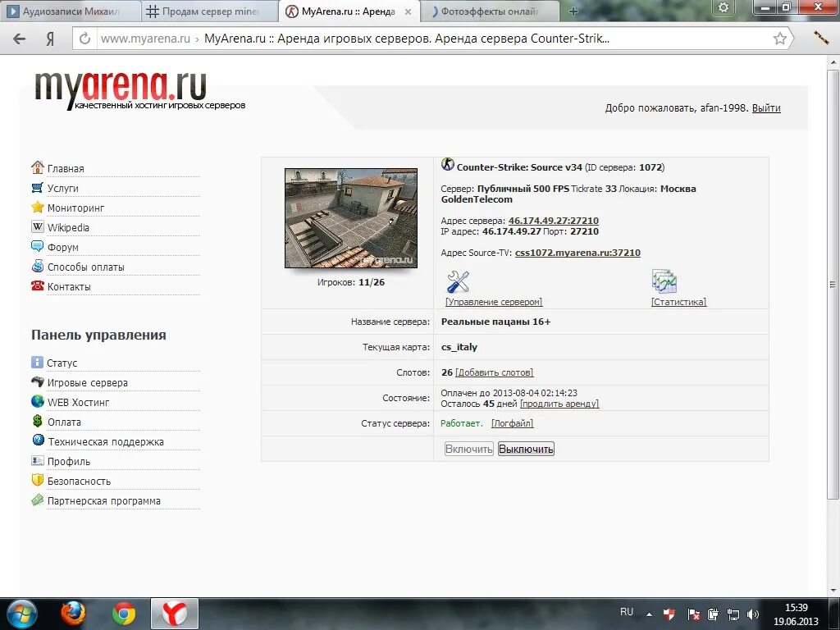Open a new browser tab
Image resolution: width=840 pixels, height=630 pixels.
click(x=573, y=11)
